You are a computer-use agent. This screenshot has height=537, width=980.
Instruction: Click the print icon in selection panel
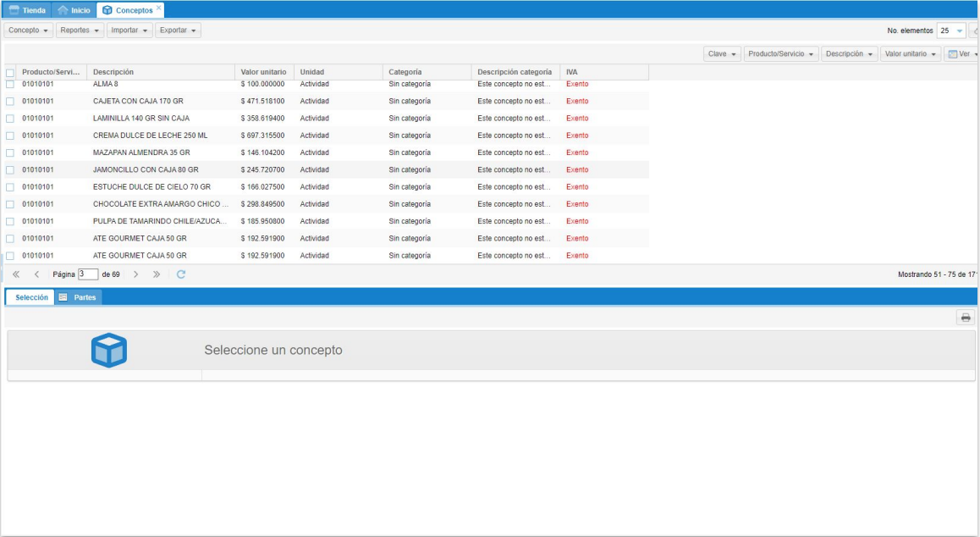click(x=965, y=318)
